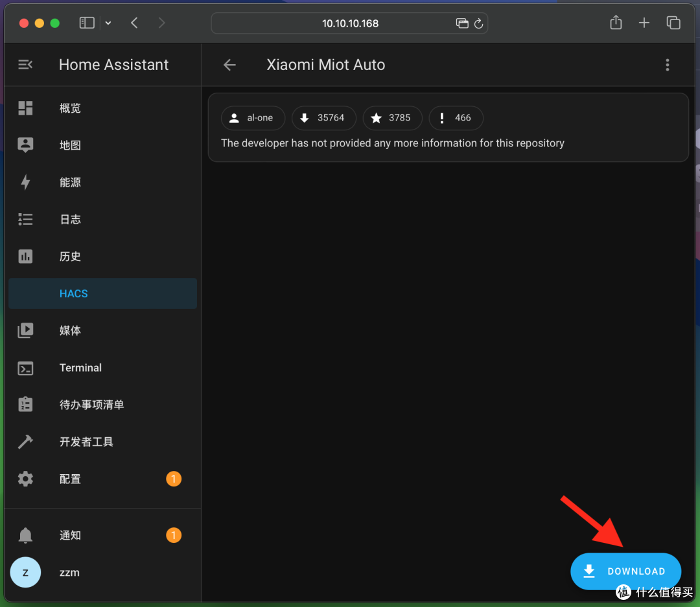
Task: Click the 配置 notification badge
Action: [x=174, y=479]
